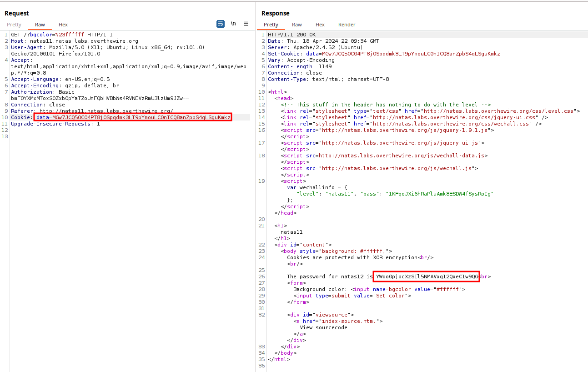Click the div id="content" line
The image size is (588, 372).
[303, 245]
